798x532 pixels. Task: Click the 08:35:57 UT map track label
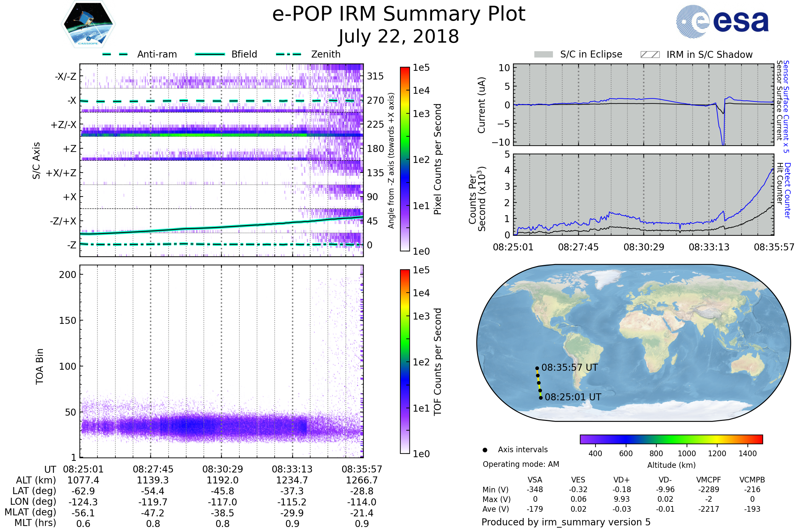point(569,368)
